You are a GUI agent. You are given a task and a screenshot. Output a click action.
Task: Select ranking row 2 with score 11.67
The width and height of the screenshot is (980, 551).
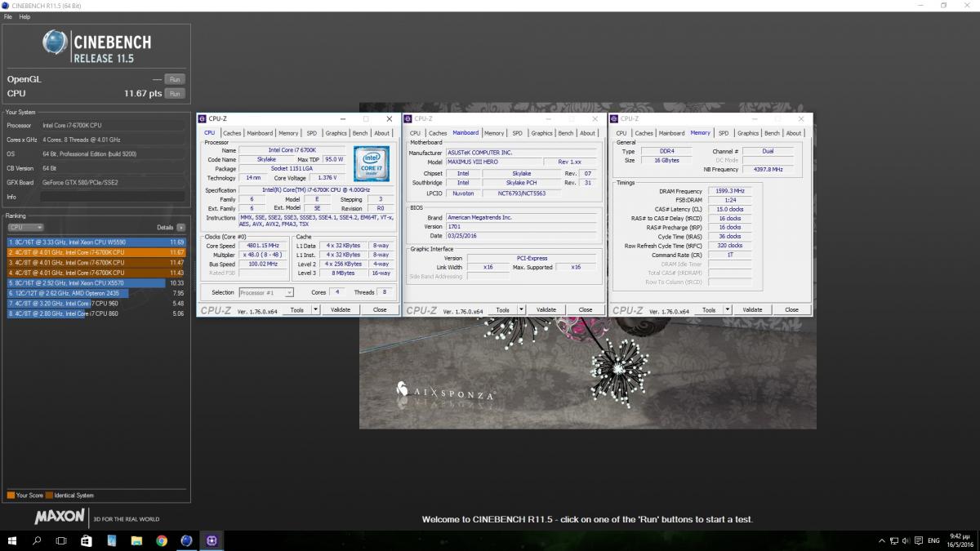[x=96, y=252]
